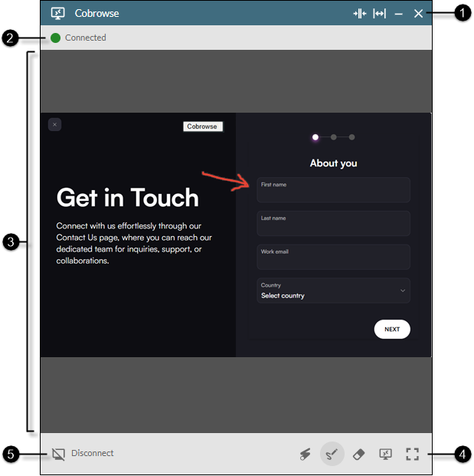Click the chevron in the Country field

403,291
